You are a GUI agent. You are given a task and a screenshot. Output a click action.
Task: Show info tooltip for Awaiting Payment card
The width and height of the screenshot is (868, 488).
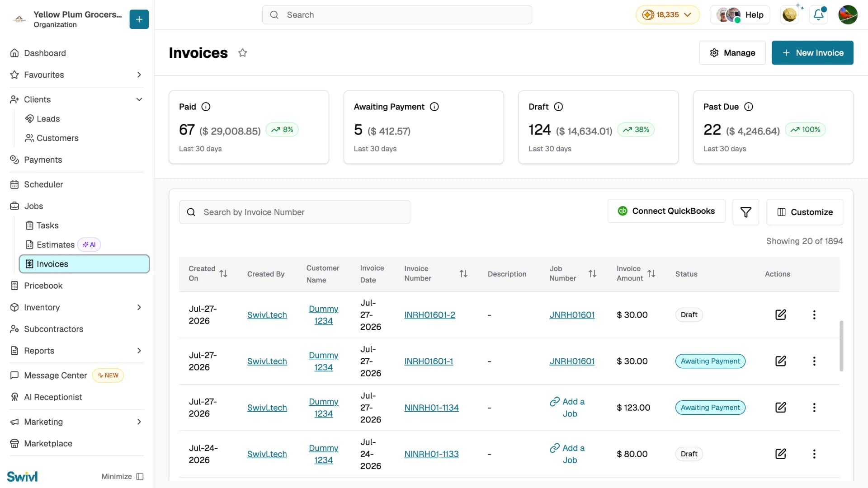[434, 107]
